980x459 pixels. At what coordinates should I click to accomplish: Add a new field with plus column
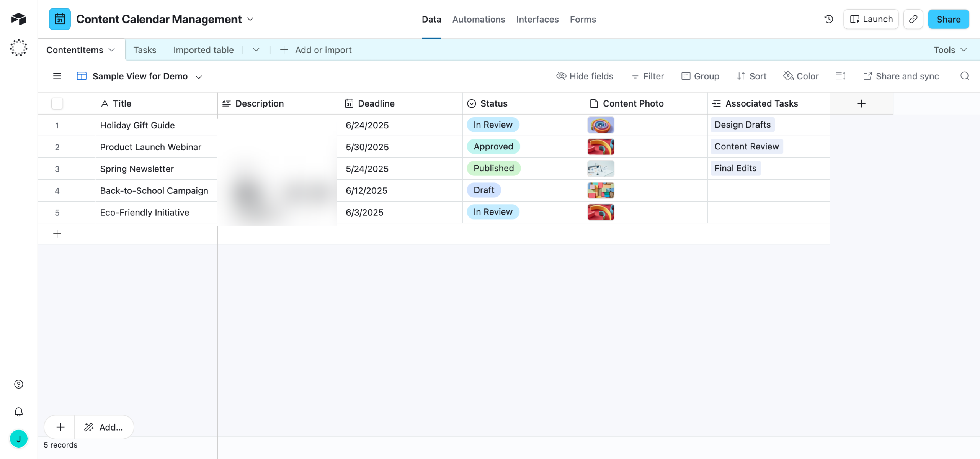tap(861, 103)
